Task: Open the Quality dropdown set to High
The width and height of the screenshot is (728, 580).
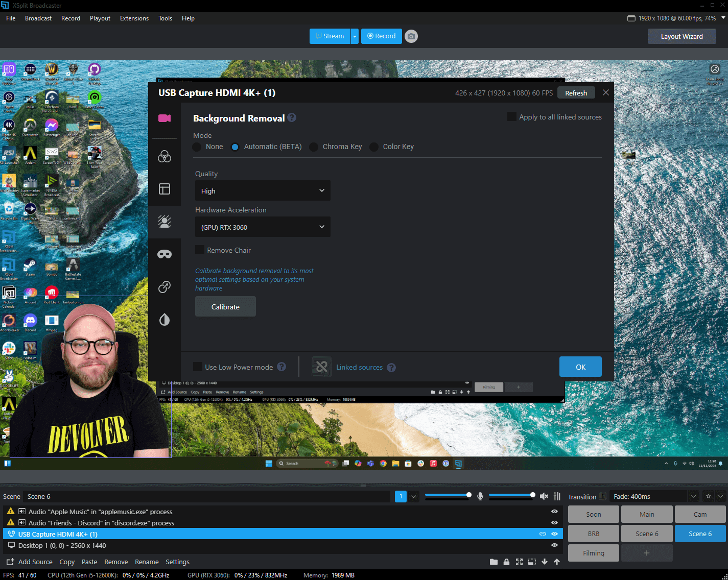Action: point(263,190)
